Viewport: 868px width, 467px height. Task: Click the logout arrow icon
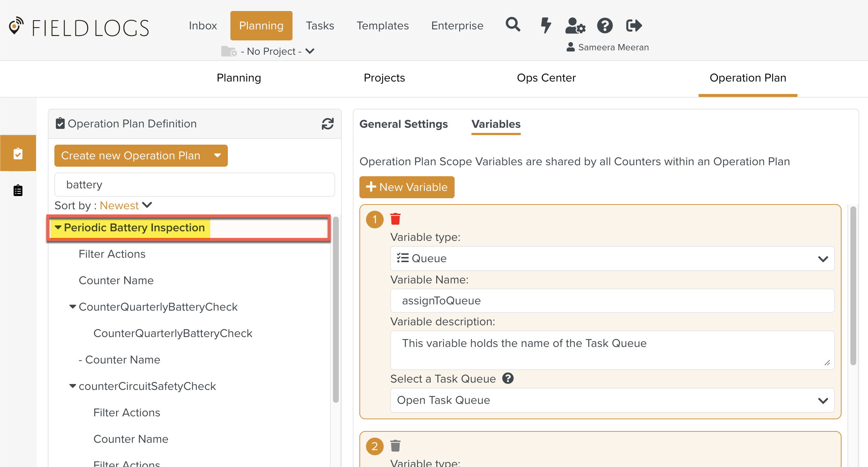click(x=634, y=26)
